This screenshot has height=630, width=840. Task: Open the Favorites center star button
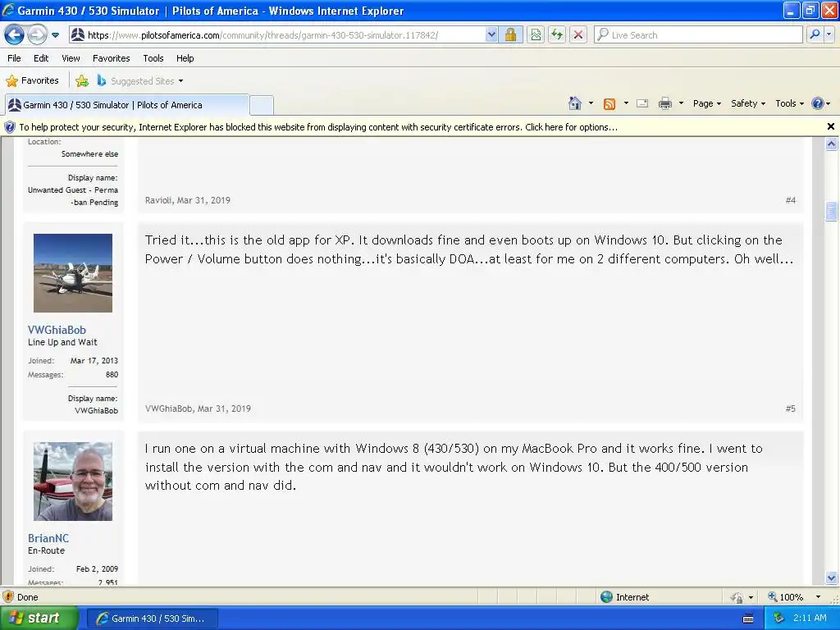32,81
